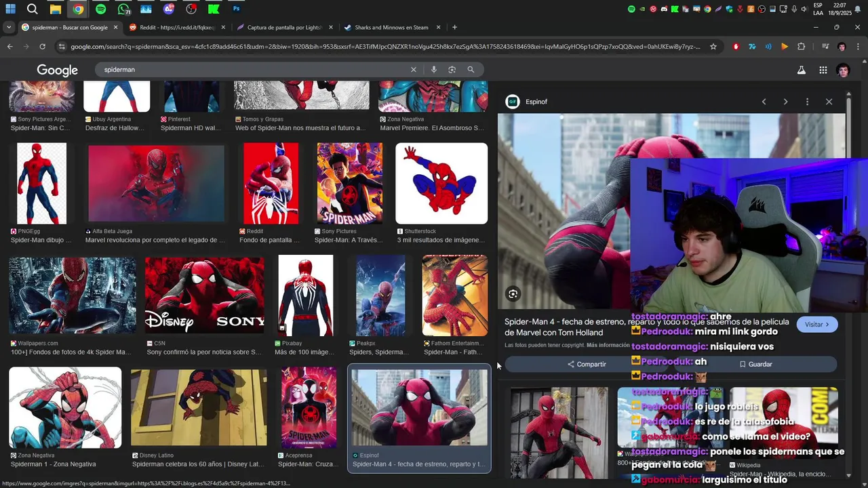This screenshot has height=488, width=868.
Task: Reload the current page
Action: point(42,47)
